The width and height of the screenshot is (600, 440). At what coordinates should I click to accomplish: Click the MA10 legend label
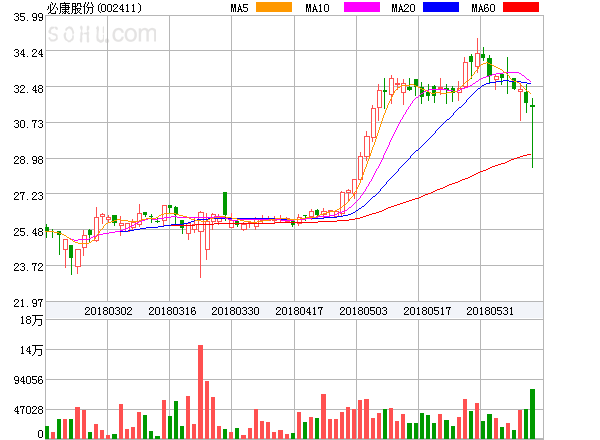[x=317, y=8]
